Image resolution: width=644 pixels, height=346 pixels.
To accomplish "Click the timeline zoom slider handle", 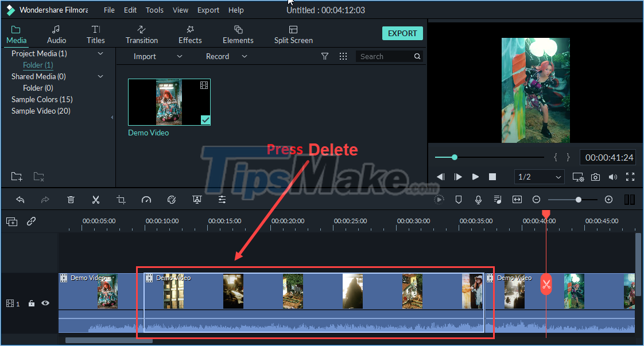I will [579, 199].
